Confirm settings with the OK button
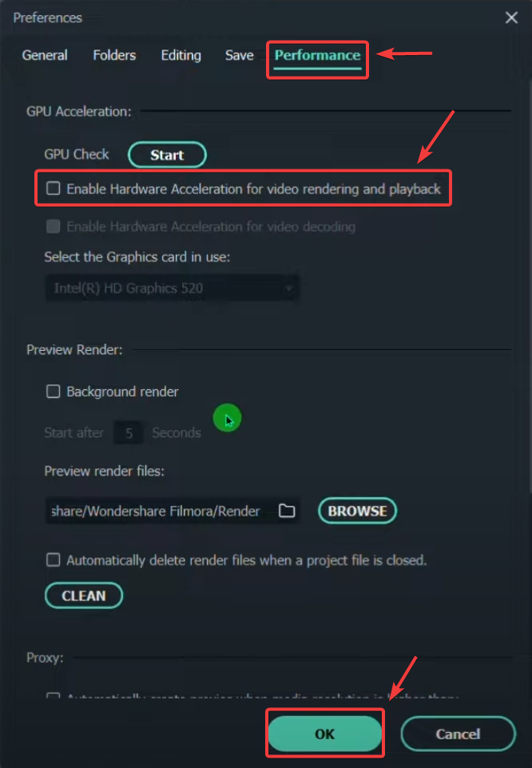532x768 pixels. point(324,734)
